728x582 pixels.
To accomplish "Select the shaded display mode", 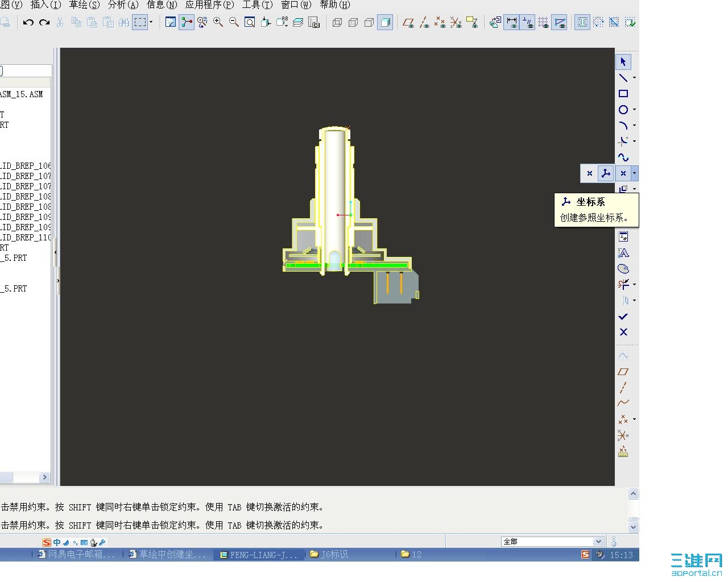I will (385, 22).
